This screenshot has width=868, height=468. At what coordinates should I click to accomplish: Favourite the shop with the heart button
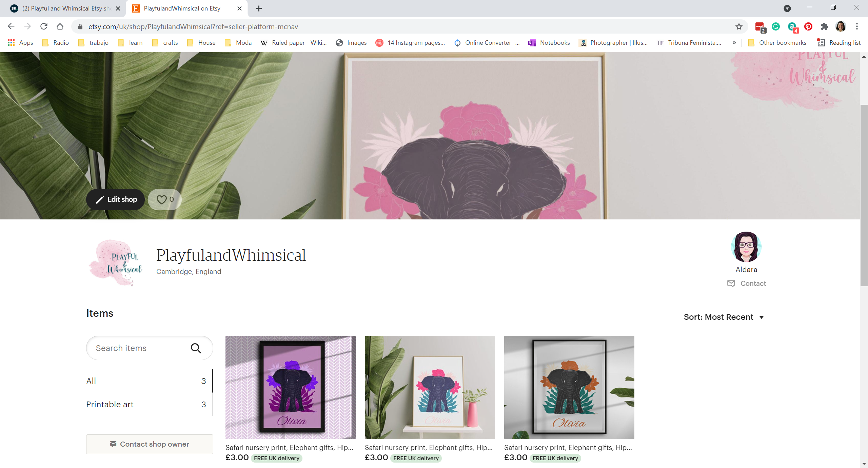coord(165,199)
